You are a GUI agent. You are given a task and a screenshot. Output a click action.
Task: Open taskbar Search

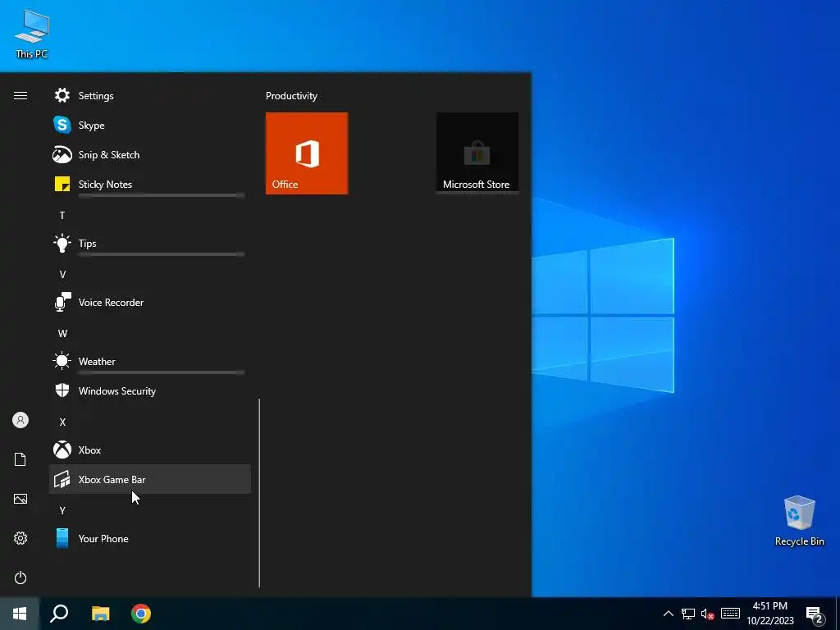click(59, 614)
